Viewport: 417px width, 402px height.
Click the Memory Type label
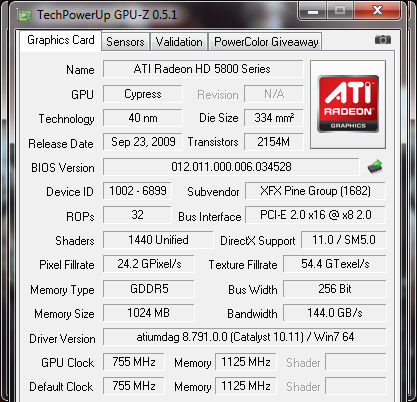point(62,290)
